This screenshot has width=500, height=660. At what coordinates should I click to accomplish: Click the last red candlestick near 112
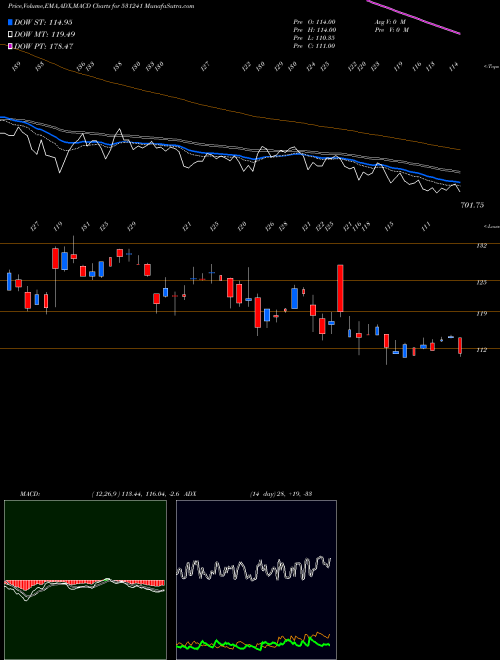click(x=460, y=346)
